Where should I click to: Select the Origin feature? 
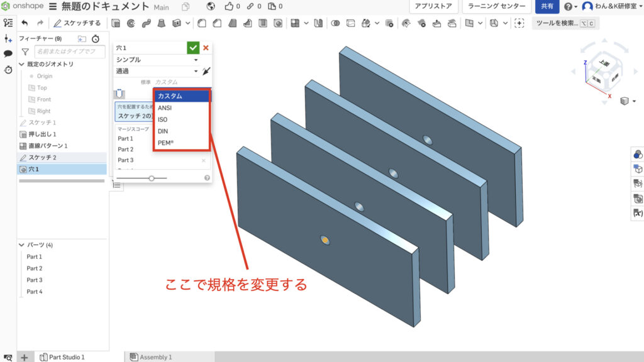(x=45, y=76)
